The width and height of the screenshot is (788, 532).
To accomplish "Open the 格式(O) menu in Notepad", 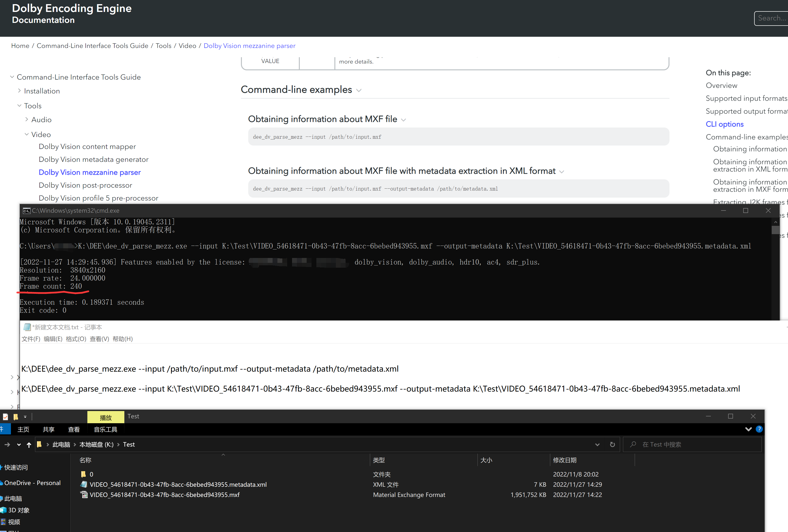I will (76, 339).
